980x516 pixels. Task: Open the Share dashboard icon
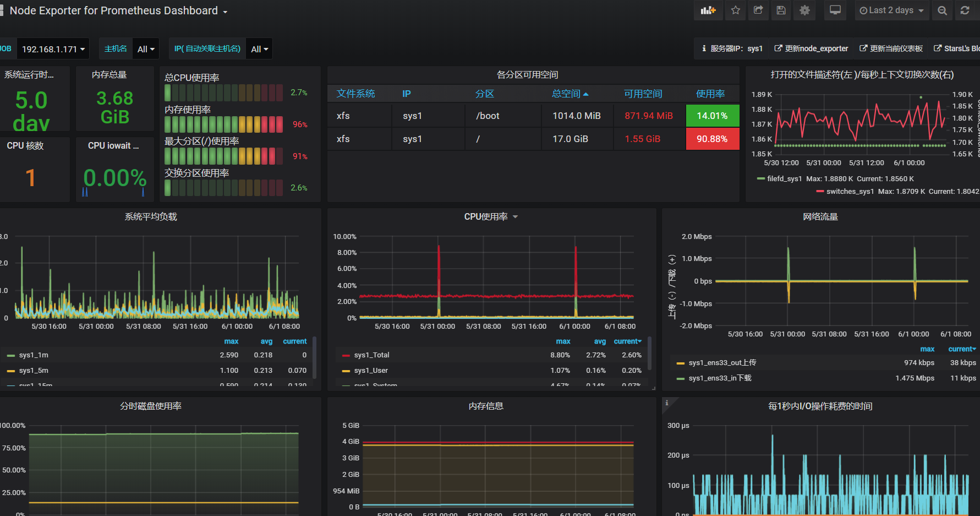pos(758,10)
